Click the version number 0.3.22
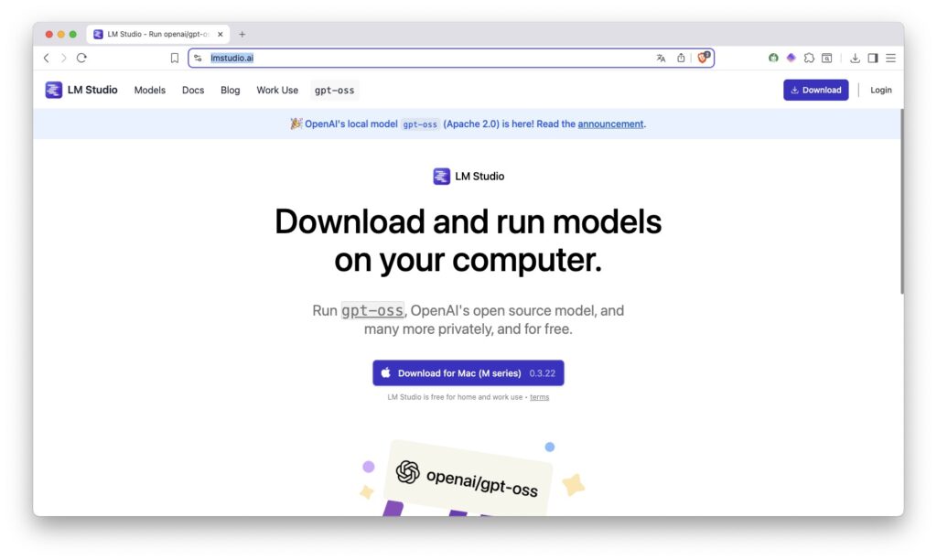The height and width of the screenshot is (560, 937). [542, 373]
